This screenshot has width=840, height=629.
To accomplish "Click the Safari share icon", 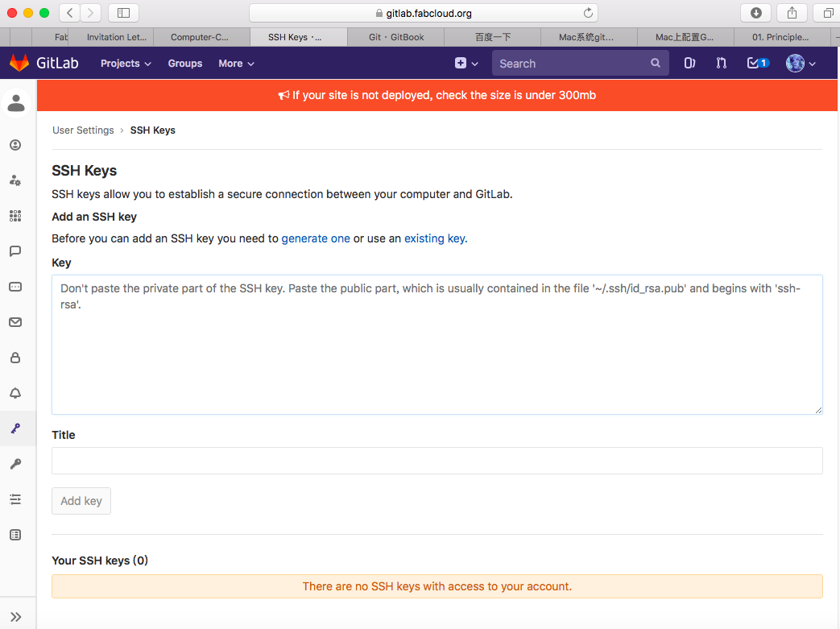I will [792, 13].
